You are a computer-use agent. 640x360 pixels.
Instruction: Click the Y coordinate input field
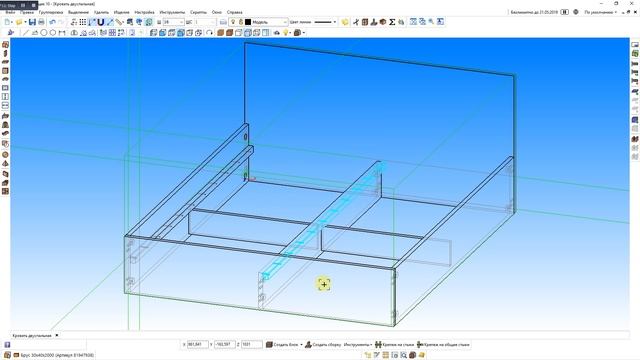point(224,345)
